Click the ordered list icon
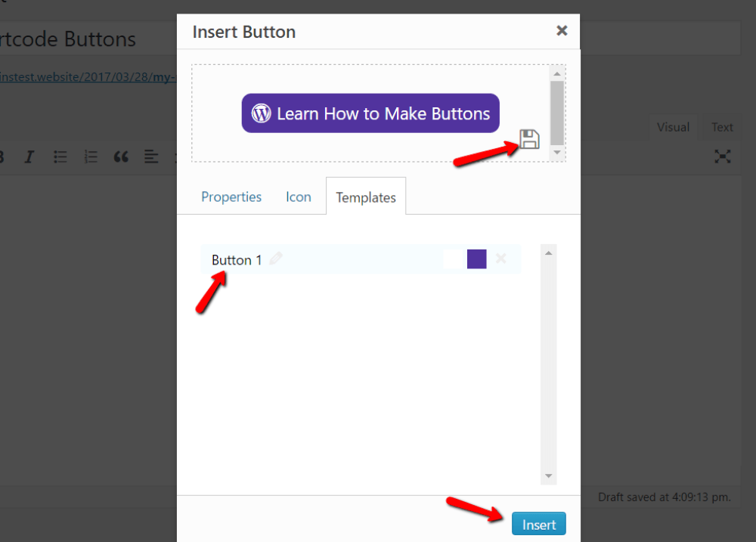This screenshot has width=756, height=542. point(91,156)
